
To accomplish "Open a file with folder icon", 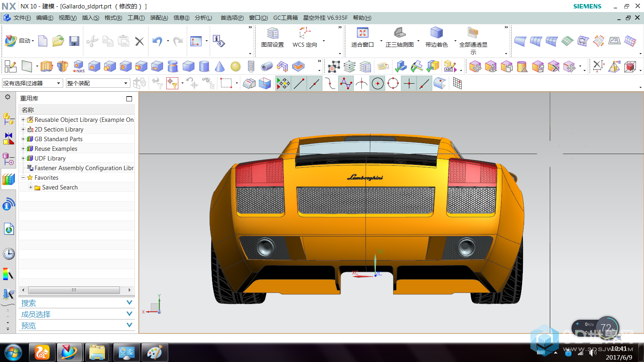I will 58,41.
